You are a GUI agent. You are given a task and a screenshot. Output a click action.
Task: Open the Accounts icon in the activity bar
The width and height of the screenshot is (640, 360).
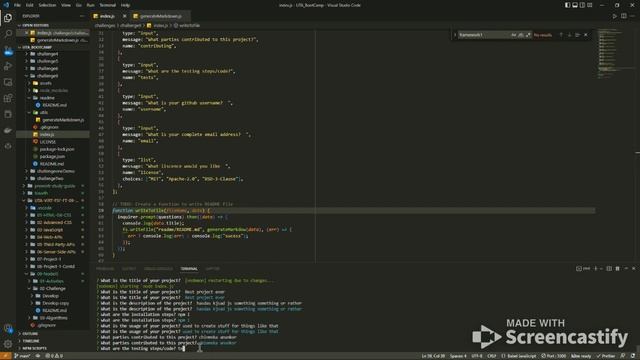(8, 328)
